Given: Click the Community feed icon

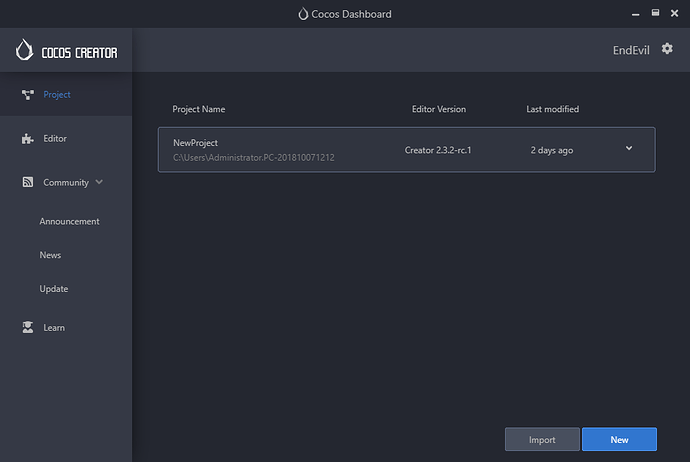Looking at the screenshot, I should [28, 182].
